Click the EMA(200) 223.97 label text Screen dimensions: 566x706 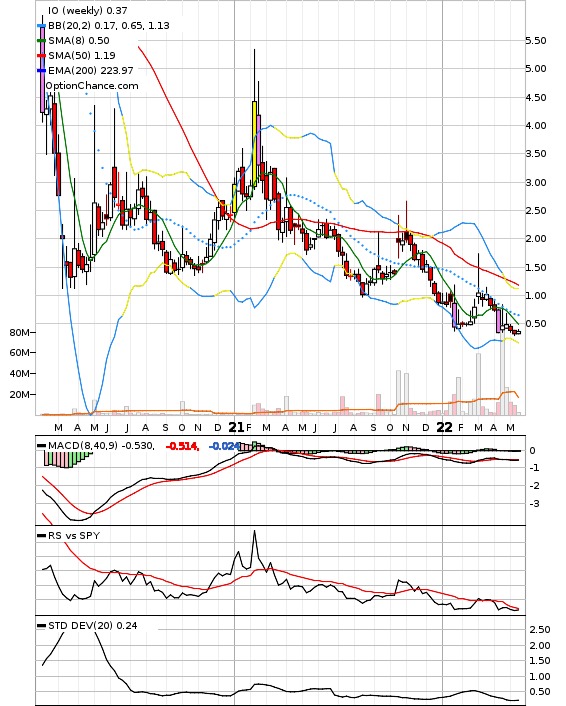(x=91, y=70)
